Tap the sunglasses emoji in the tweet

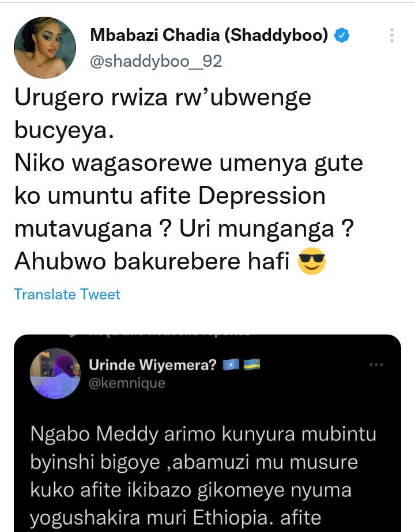click(311, 261)
